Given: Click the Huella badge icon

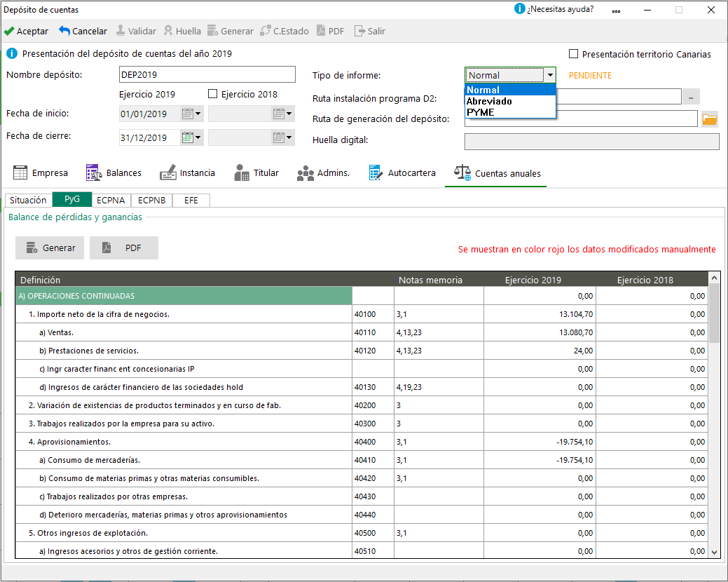Looking at the screenshot, I should [x=168, y=31].
